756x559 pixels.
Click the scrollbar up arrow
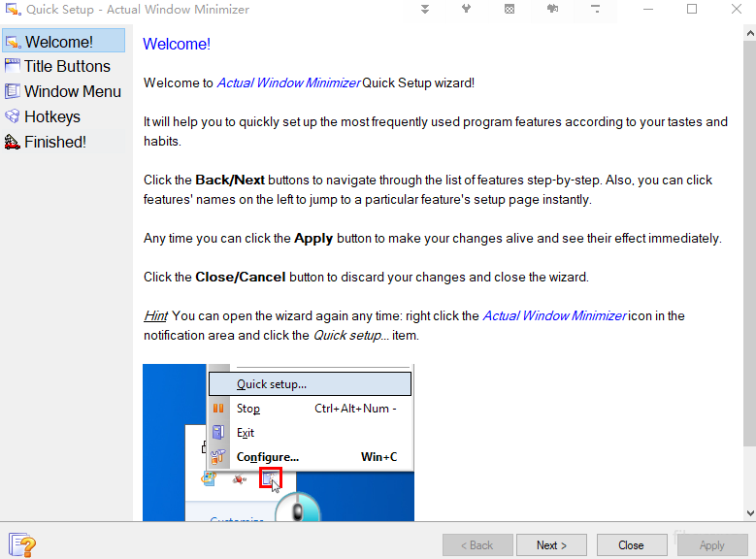pos(749,34)
